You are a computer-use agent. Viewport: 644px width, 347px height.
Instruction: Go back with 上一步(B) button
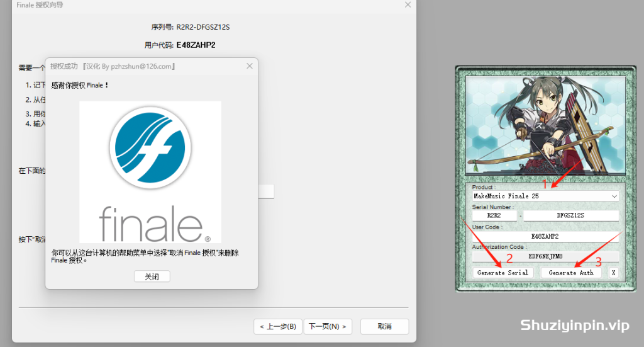(x=278, y=326)
